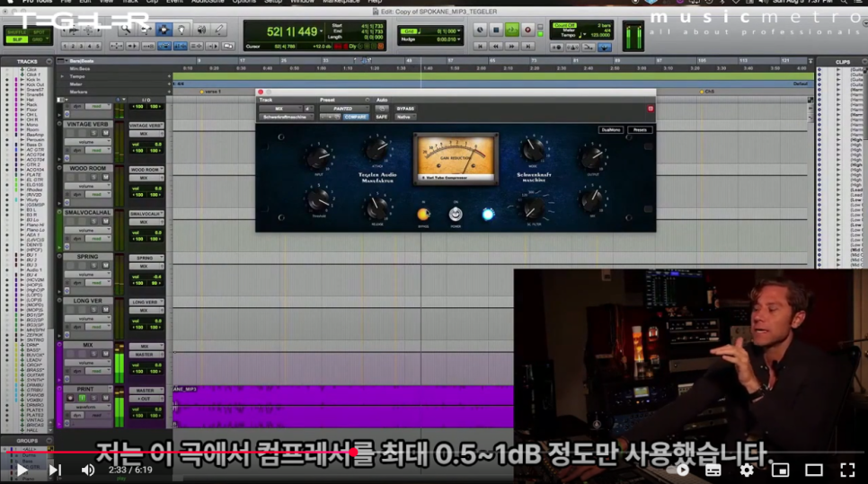This screenshot has width=868, height=484.
Task: Click the YouTube volume speaker icon
Action: click(x=87, y=471)
